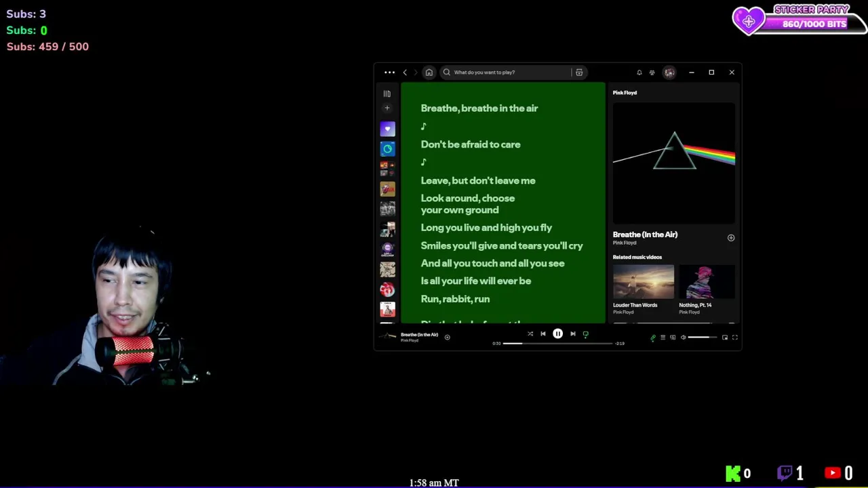Pause the current song

[557, 333]
